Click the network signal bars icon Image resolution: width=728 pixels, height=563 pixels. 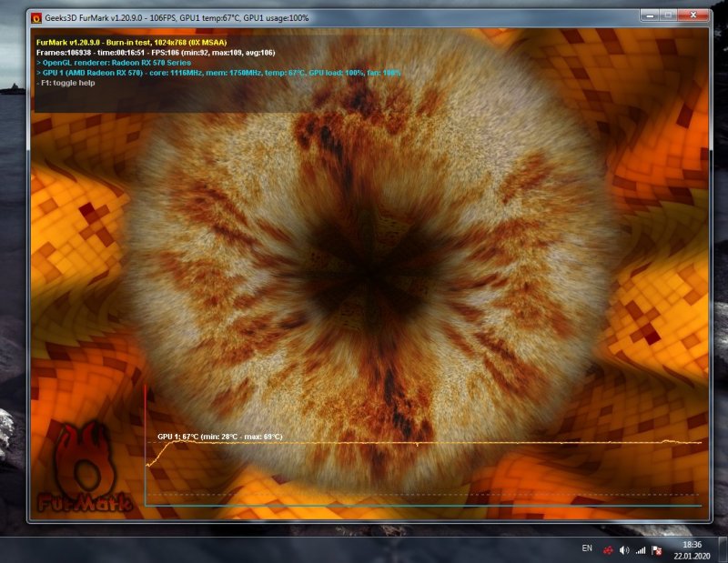(641, 549)
